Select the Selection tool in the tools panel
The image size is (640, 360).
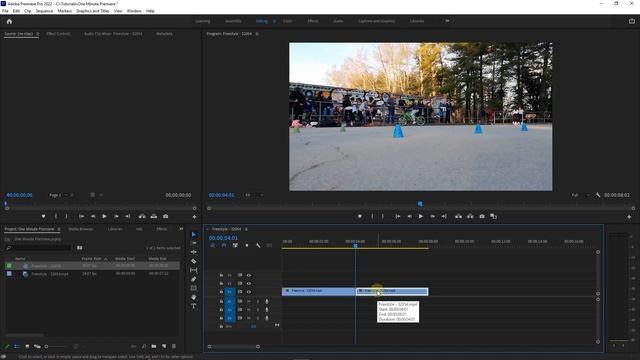(194, 234)
